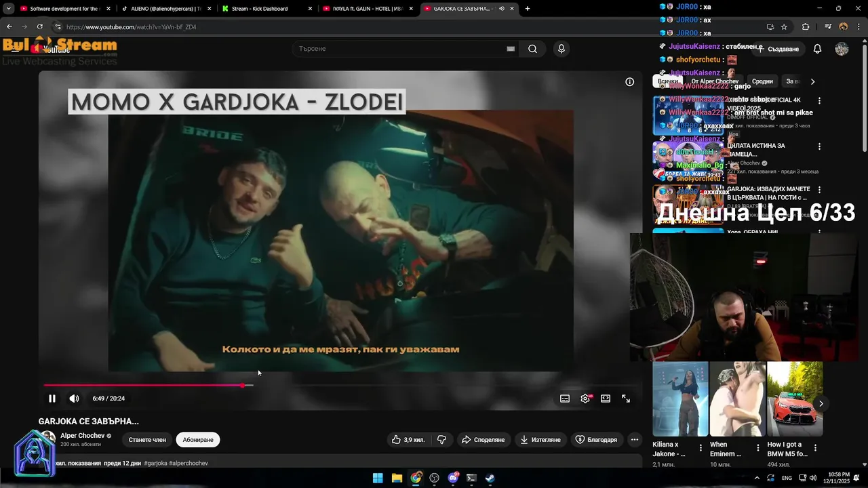The image size is (868, 488).
Task: Click the Споделяне share button
Action: point(483,440)
